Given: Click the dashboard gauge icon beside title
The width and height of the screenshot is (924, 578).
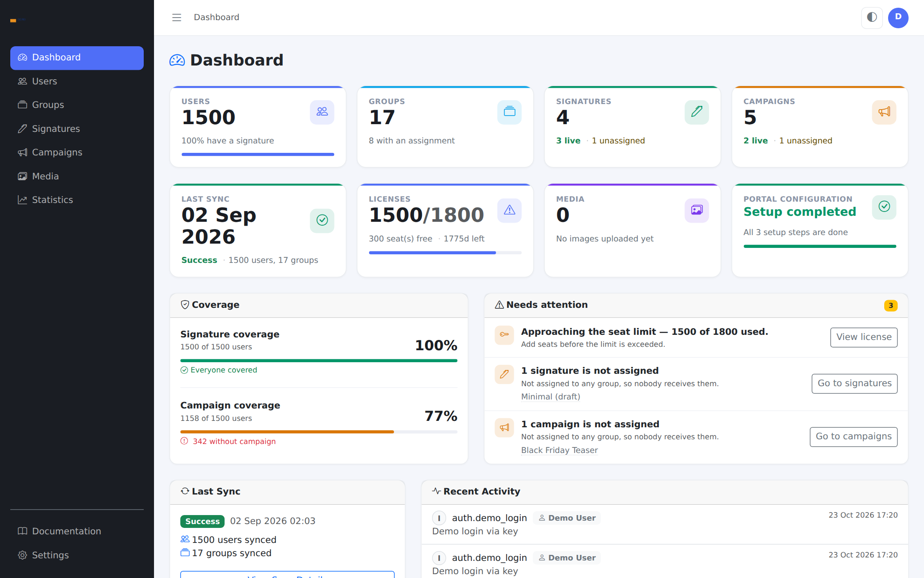Looking at the screenshot, I should [177, 60].
